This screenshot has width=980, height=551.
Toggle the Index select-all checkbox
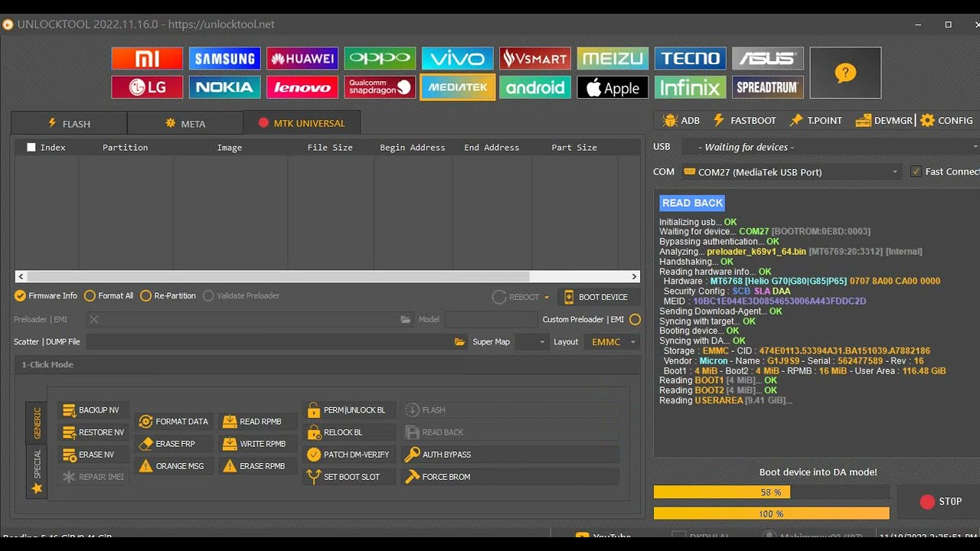[x=31, y=147]
